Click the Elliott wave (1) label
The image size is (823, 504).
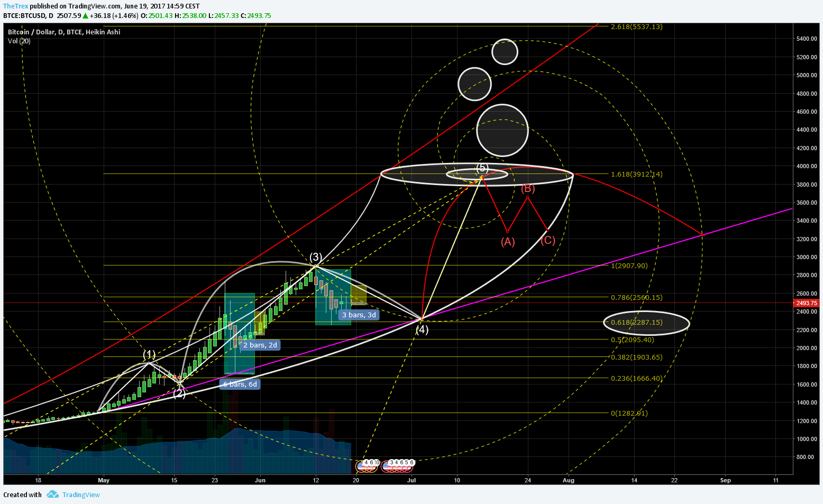click(x=150, y=354)
